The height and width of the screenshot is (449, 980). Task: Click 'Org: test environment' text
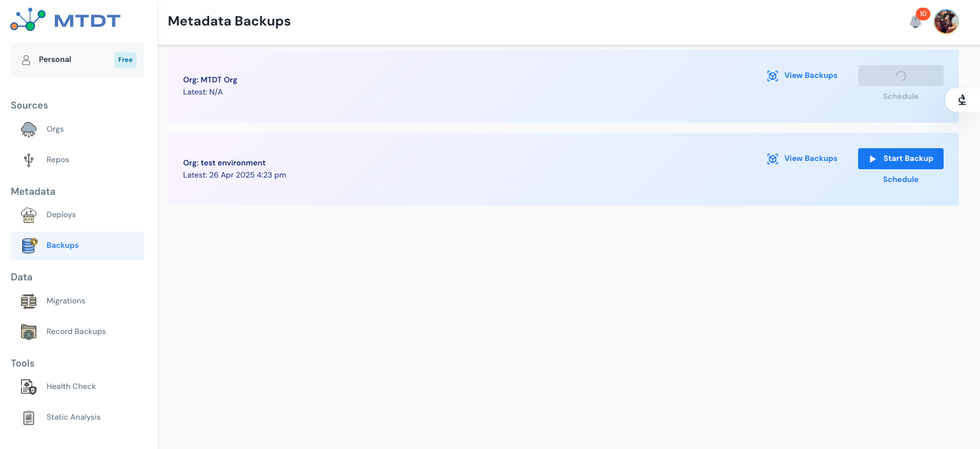[224, 163]
